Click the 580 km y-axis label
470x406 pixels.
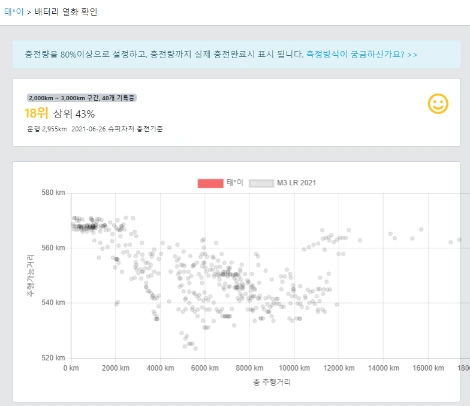(x=53, y=193)
